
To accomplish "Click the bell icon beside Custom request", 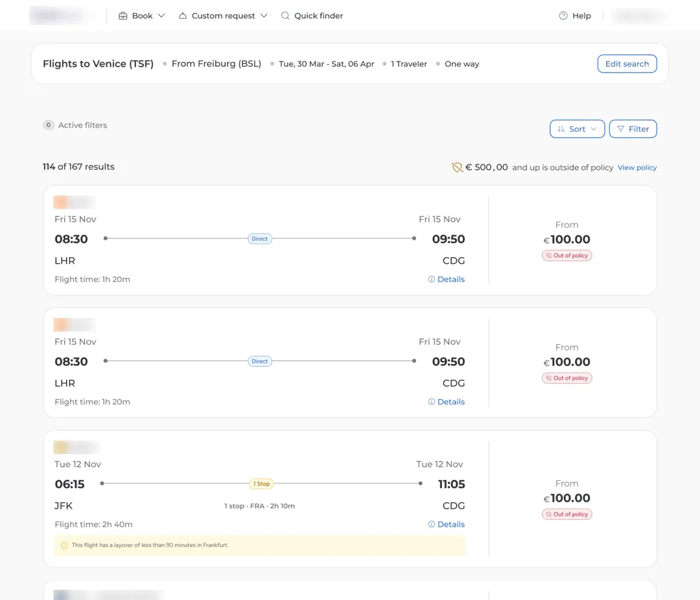I will 183,16.
